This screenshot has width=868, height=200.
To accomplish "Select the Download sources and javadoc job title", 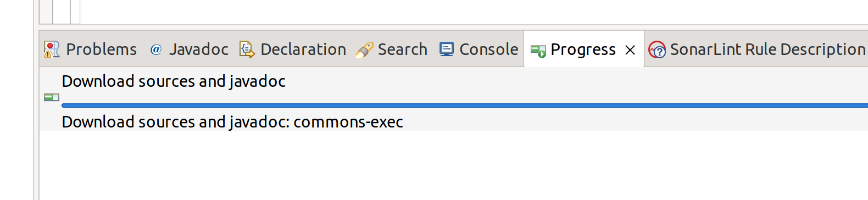I will click(174, 81).
